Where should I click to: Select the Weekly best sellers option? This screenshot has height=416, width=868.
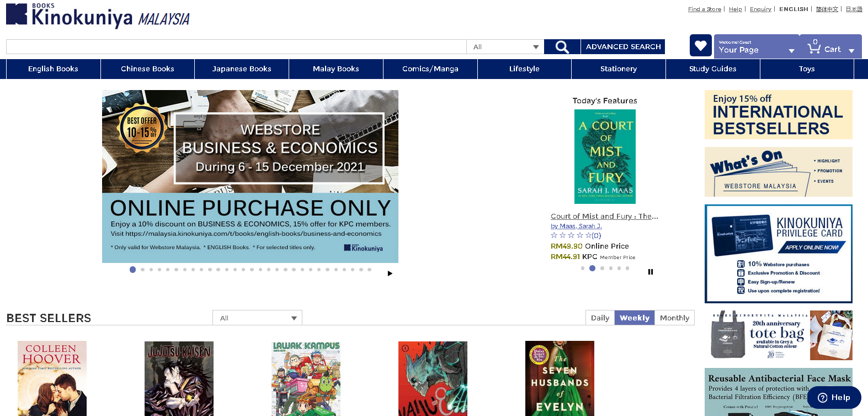click(x=635, y=318)
